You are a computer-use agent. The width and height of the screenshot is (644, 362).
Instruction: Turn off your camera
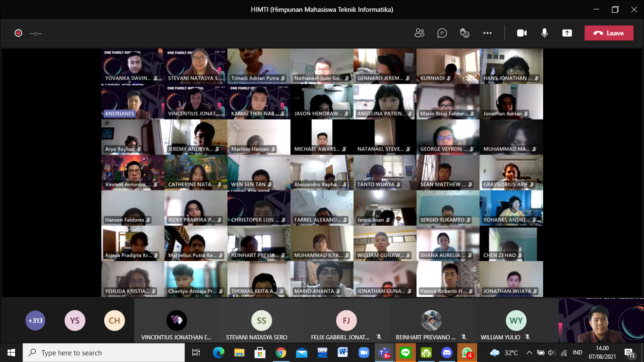[x=522, y=33]
